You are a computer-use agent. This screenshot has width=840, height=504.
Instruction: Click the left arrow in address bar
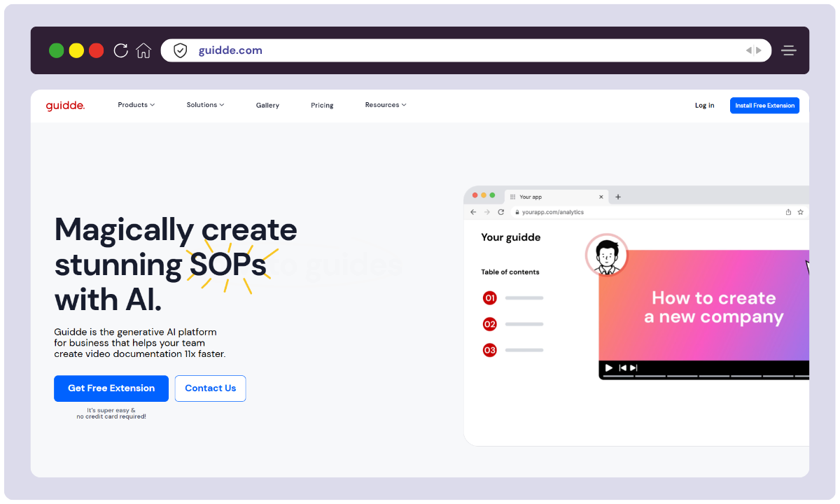coord(748,50)
